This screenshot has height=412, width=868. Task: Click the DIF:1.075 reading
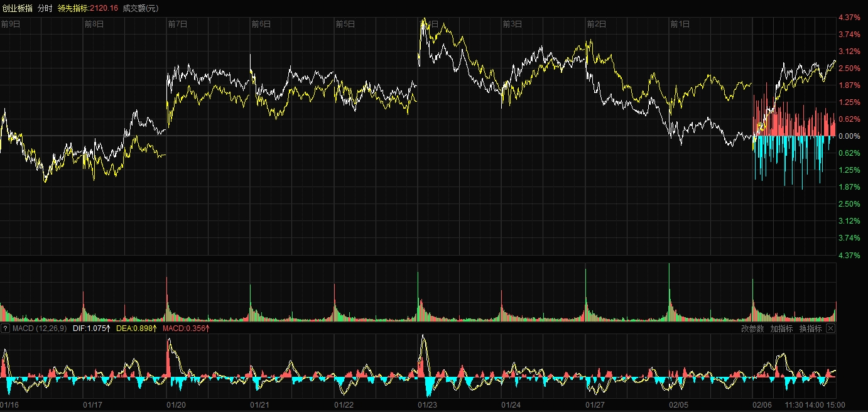[x=92, y=328]
